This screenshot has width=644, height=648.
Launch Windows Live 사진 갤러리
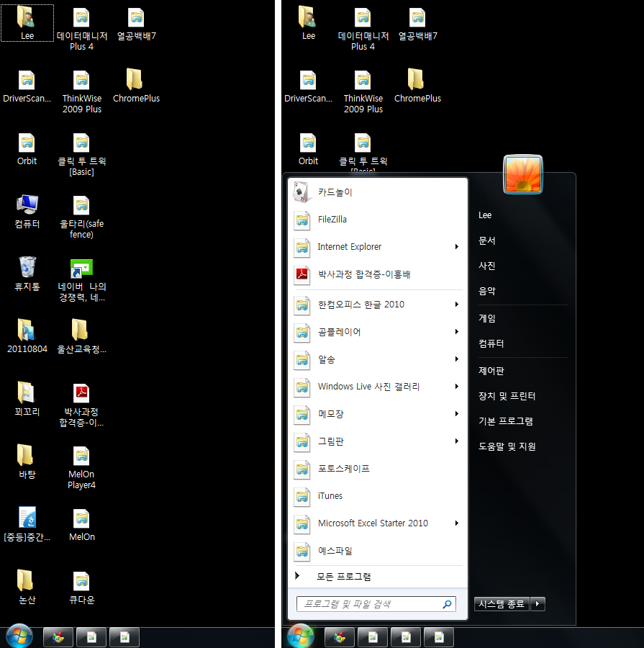(377, 387)
